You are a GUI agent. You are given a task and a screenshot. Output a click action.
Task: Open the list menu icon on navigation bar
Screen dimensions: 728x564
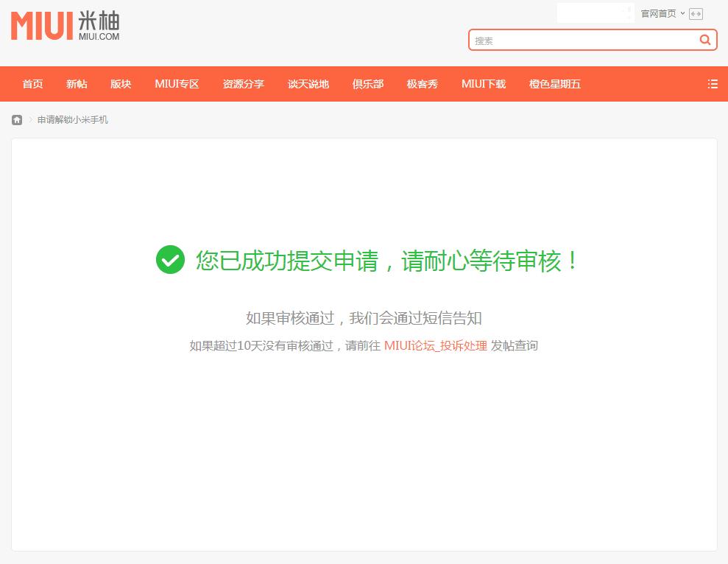(712, 84)
